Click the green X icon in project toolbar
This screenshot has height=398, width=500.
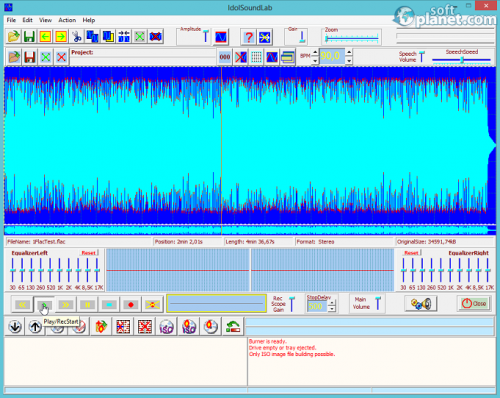45,57
